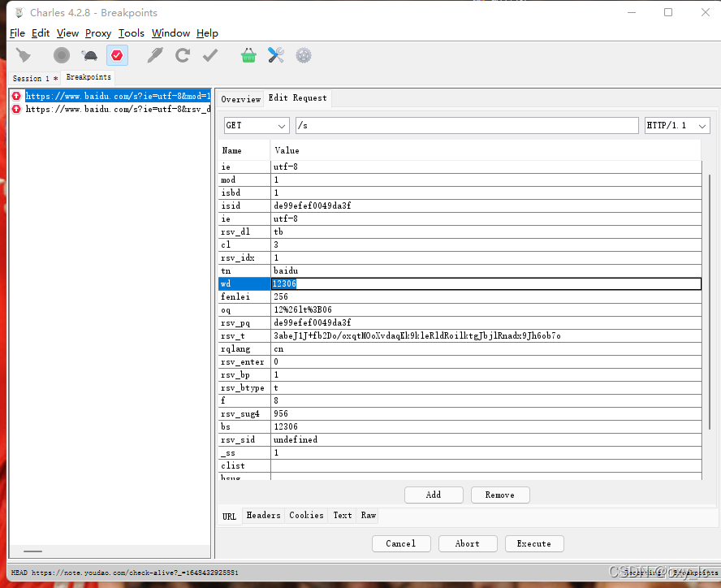The height and width of the screenshot is (588, 721).
Task: Expand the HTTP/1.1 version dropdown
Action: coord(677,125)
